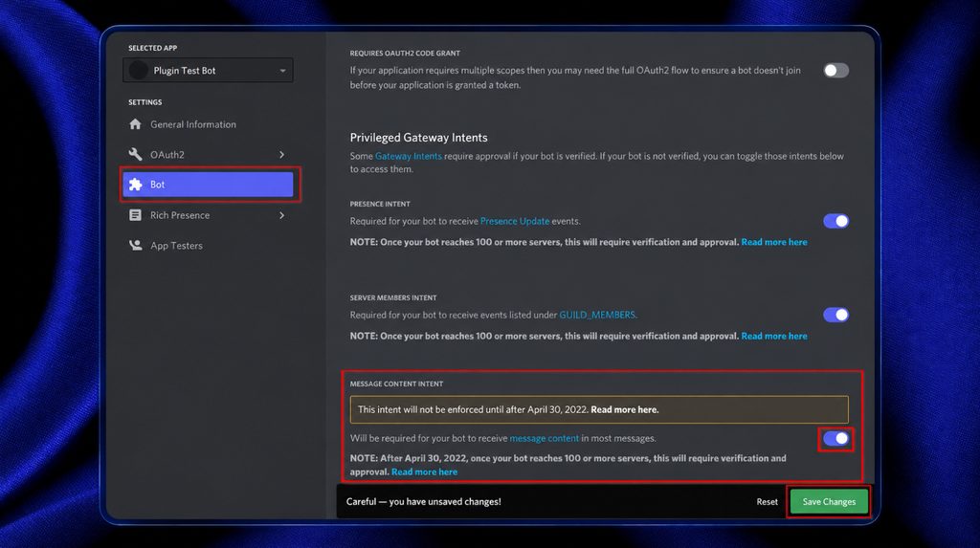Toggle the Message Content Intent switch

835,439
